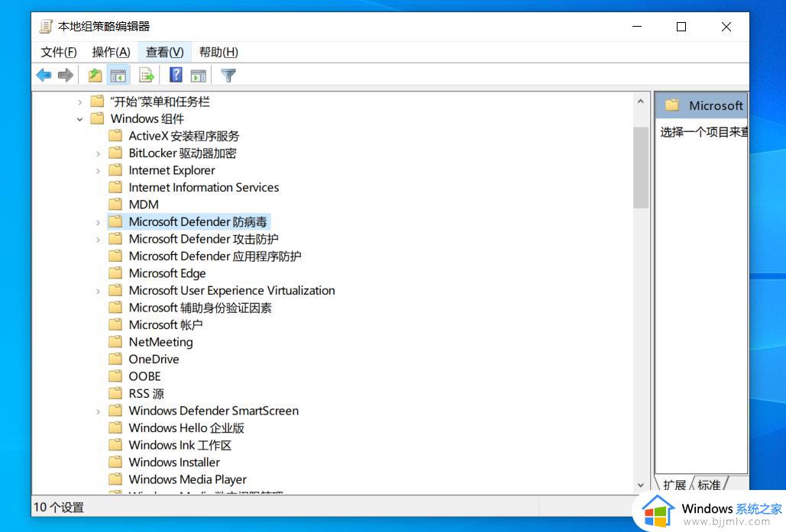Click the Forward arrow toolbar icon
This screenshot has height=532, width=786.
66,76
